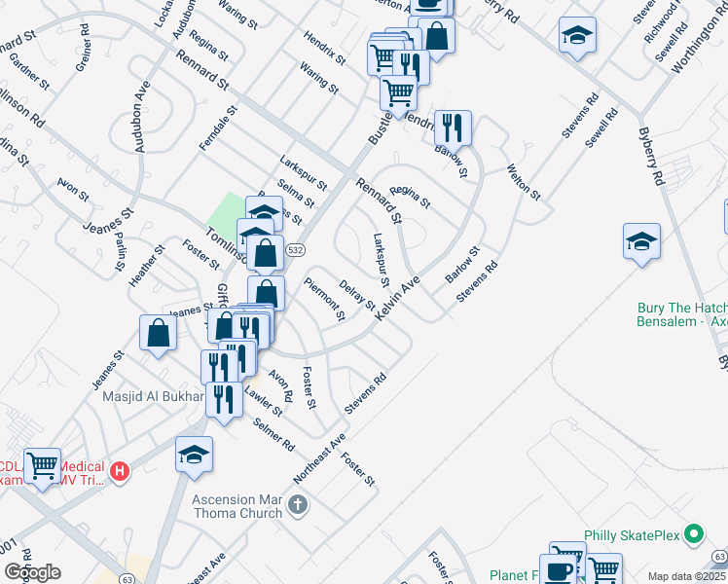Image resolution: width=728 pixels, height=584 pixels.
Task: Select the school marker near Byberry Rd
Action: [x=577, y=35]
